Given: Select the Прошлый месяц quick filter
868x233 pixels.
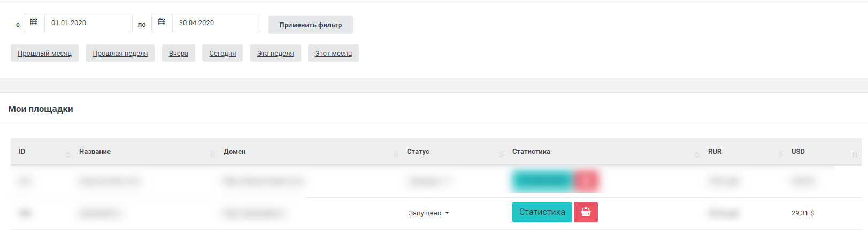Looking at the screenshot, I should 44,53.
